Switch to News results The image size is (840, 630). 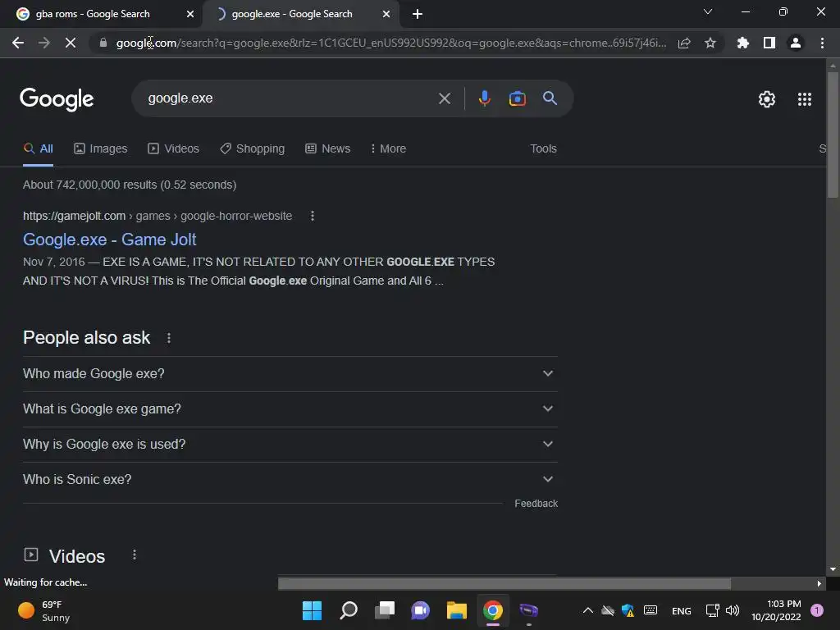[x=328, y=149]
